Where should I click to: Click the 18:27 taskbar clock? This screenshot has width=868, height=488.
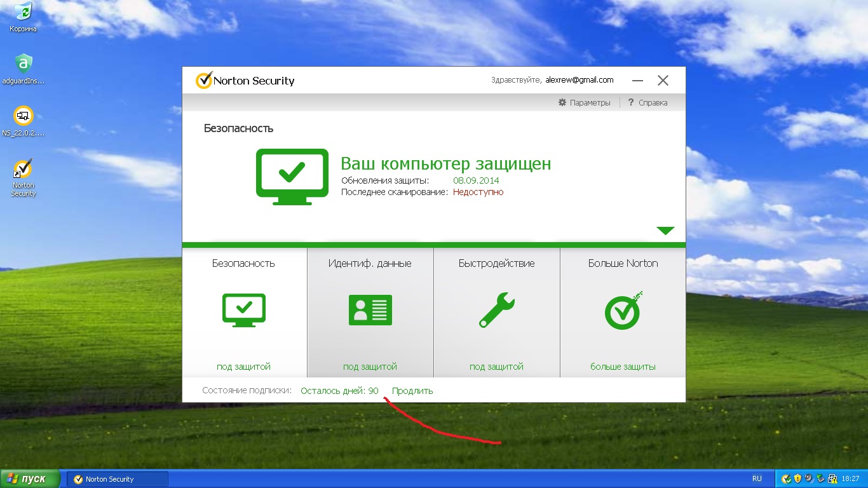click(x=850, y=478)
